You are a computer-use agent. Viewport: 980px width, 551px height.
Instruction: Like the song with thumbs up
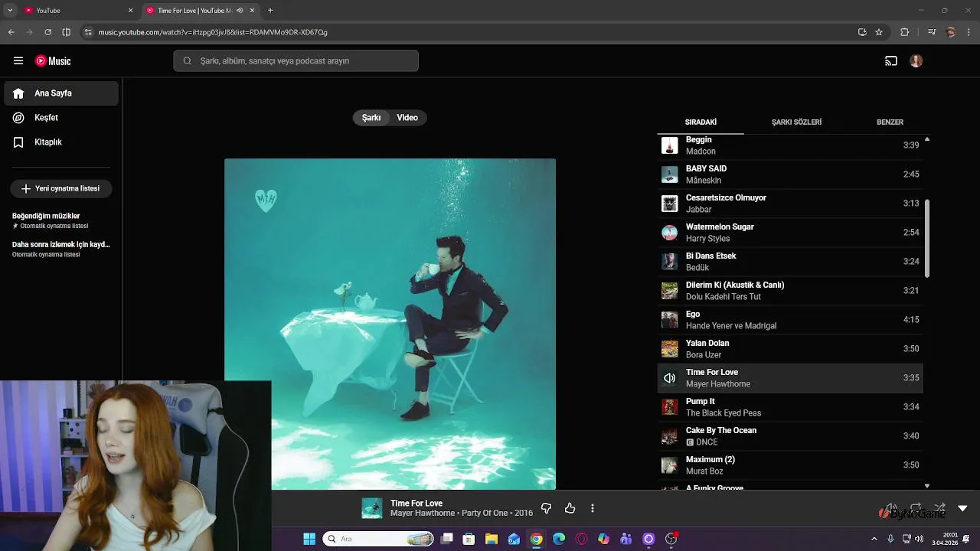(570, 508)
